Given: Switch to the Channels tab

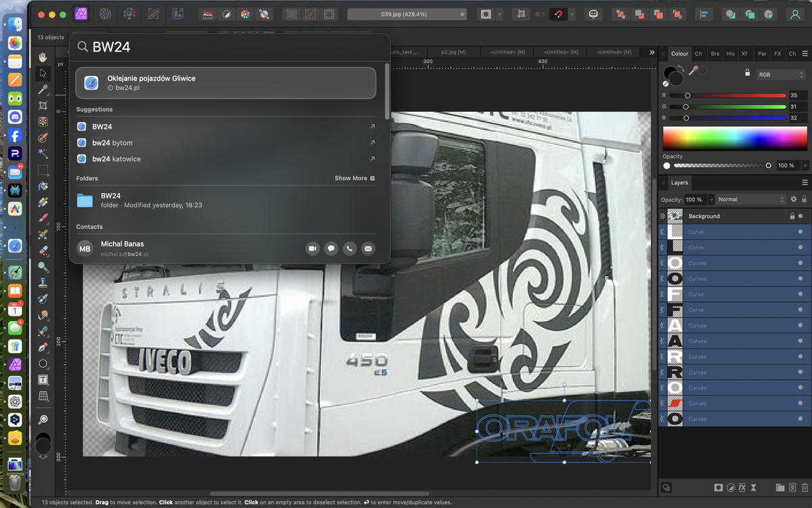Looking at the screenshot, I should pos(698,54).
